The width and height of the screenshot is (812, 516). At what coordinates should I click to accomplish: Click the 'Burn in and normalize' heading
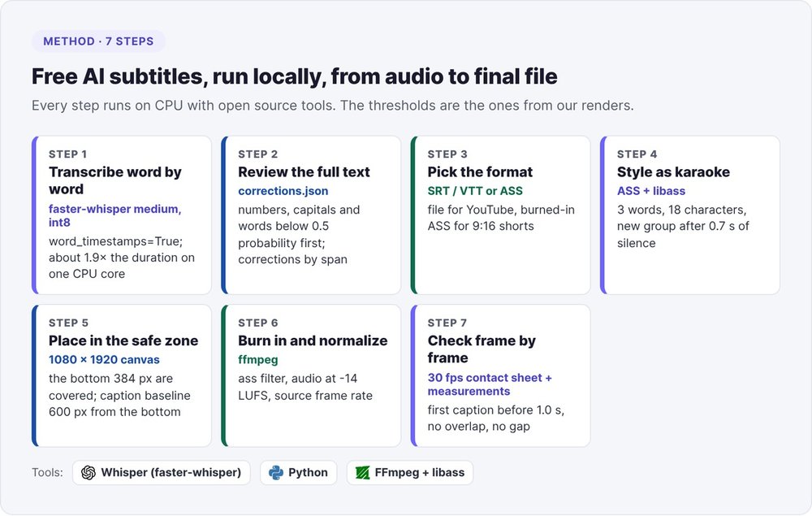pos(313,340)
